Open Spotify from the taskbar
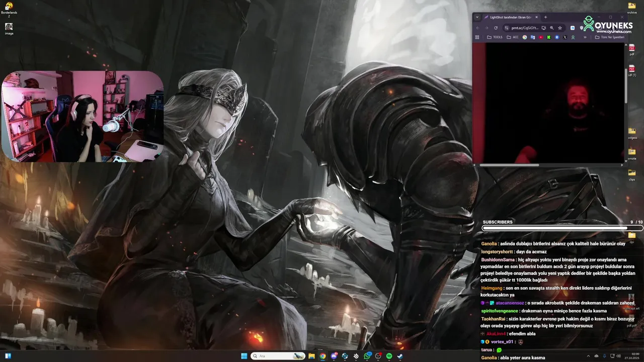644x362 pixels. (389, 356)
